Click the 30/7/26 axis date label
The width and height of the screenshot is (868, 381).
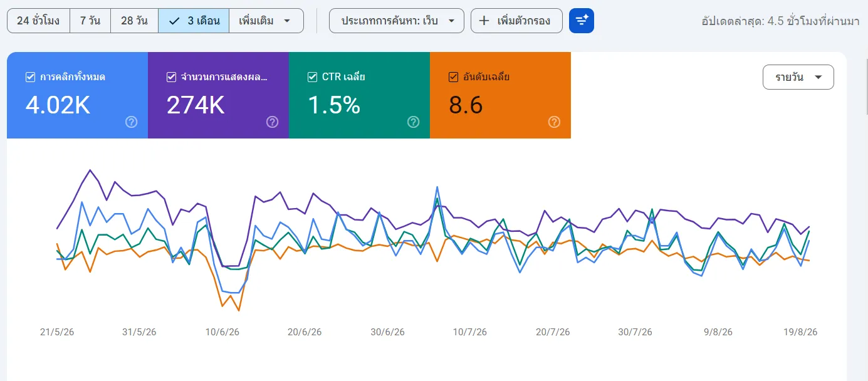coord(635,332)
